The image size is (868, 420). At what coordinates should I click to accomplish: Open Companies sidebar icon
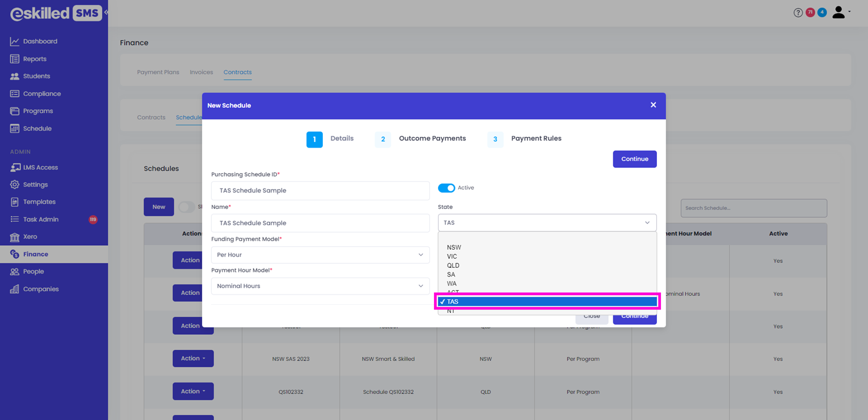coord(15,289)
